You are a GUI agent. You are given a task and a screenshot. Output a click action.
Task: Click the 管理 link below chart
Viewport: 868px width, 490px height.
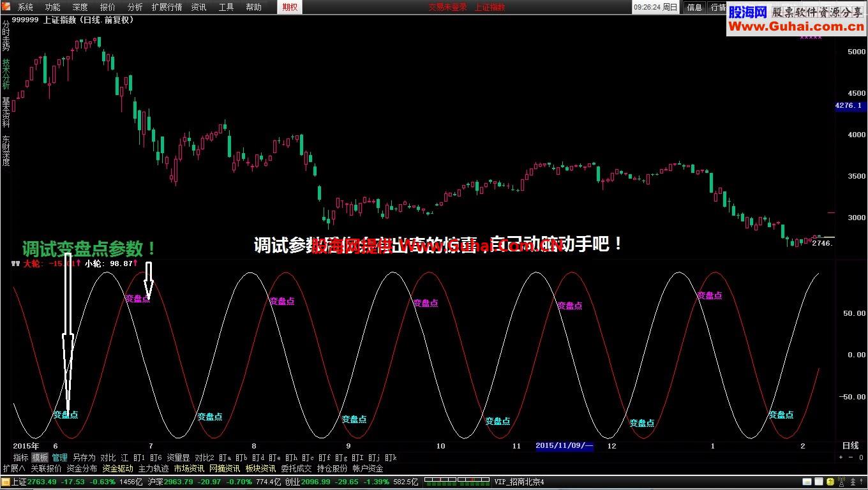pos(59,457)
